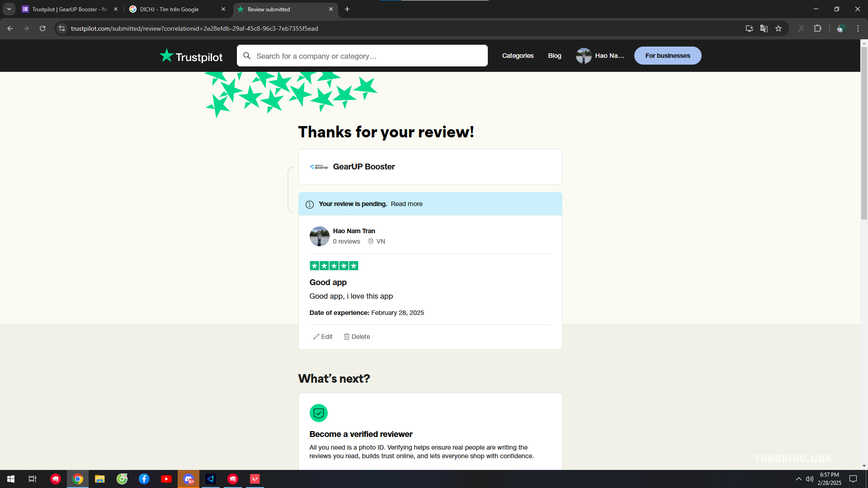This screenshot has width=868, height=488.
Task: Open Blog in the header menu
Action: click(555, 56)
